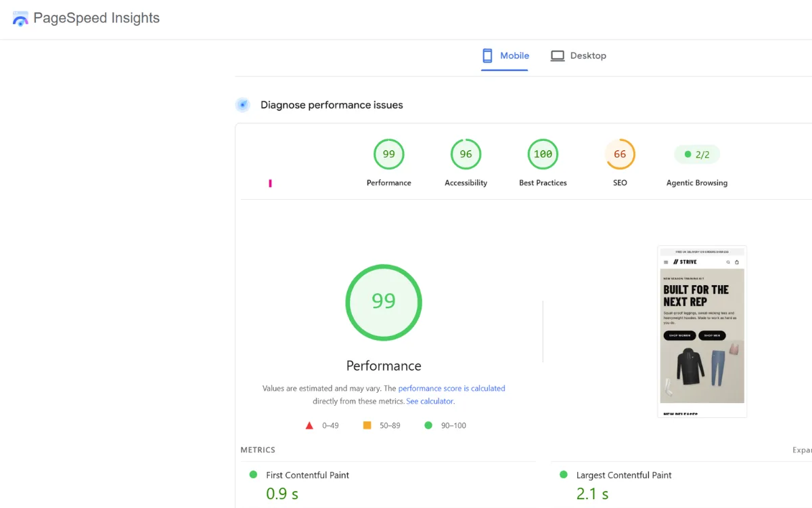Click the Diagnose performance issues icon

(x=243, y=105)
